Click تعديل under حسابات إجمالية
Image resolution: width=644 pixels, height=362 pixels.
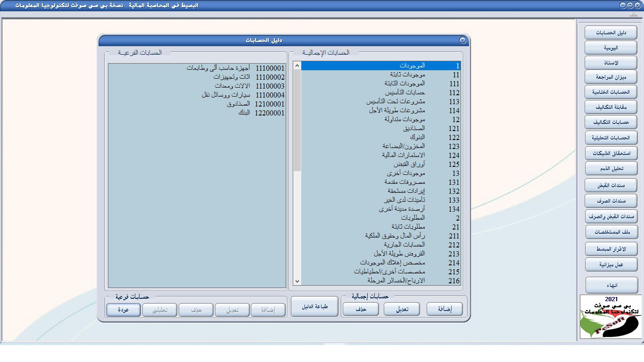click(402, 308)
